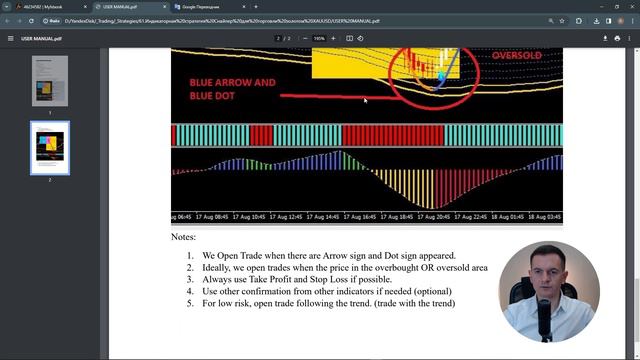Open the browser profile avatar
The image size is (640, 360).
621,21
